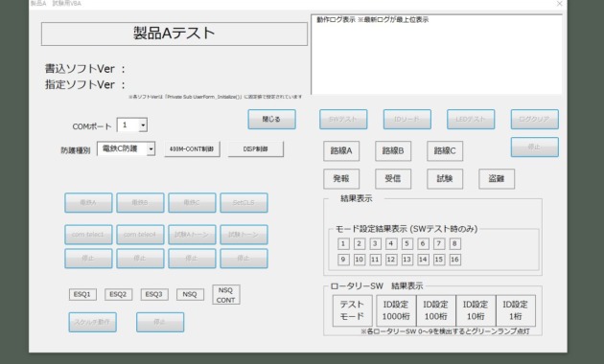Click the 発報 button

pyautogui.click(x=341, y=179)
